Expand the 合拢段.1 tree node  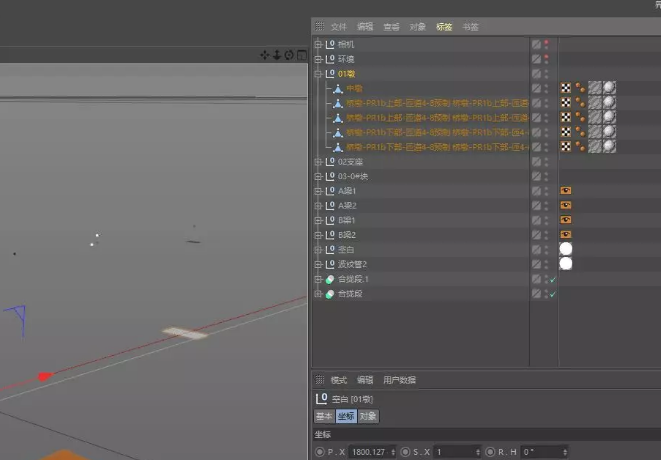[x=318, y=279]
